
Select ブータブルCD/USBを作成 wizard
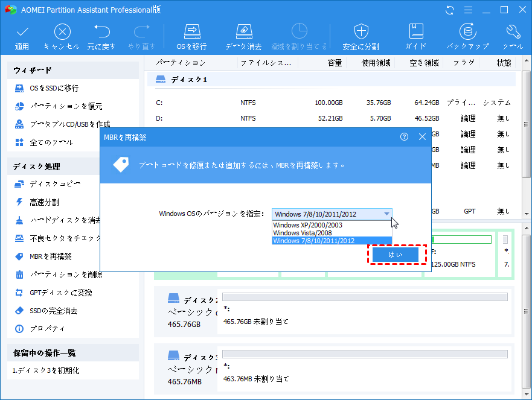coord(62,124)
